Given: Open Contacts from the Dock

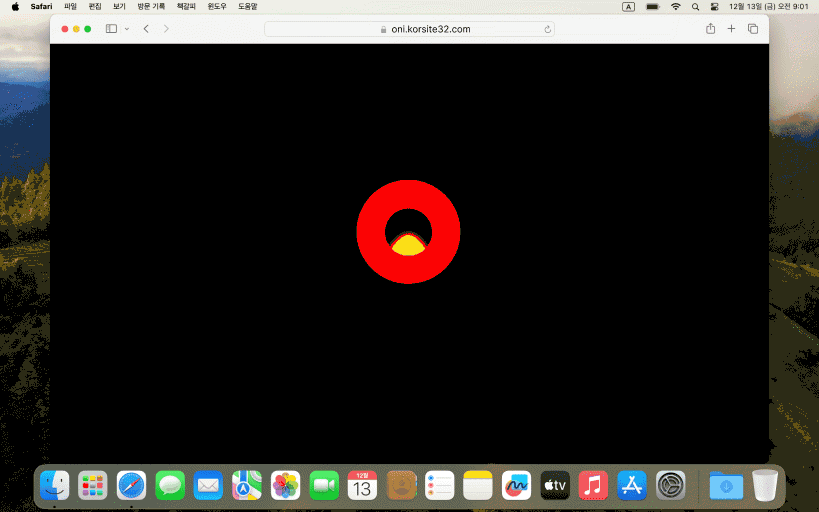Looking at the screenshot, I should (x=401, y=485).
